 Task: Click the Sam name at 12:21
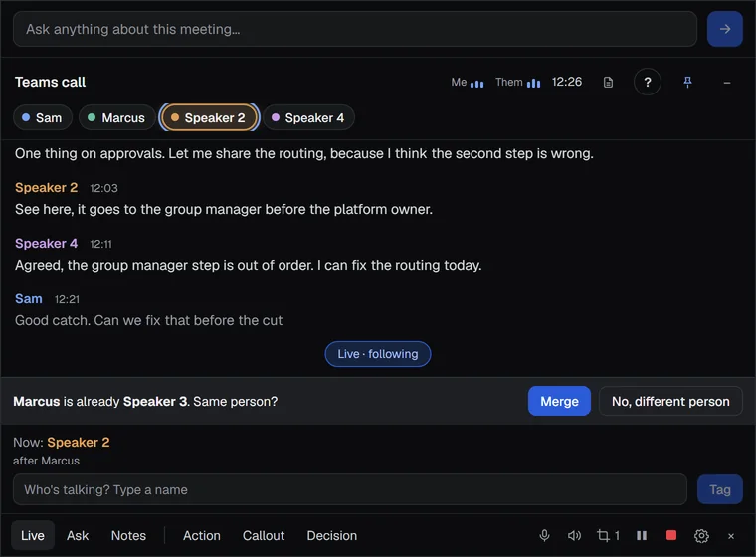[x=29, y=299]
